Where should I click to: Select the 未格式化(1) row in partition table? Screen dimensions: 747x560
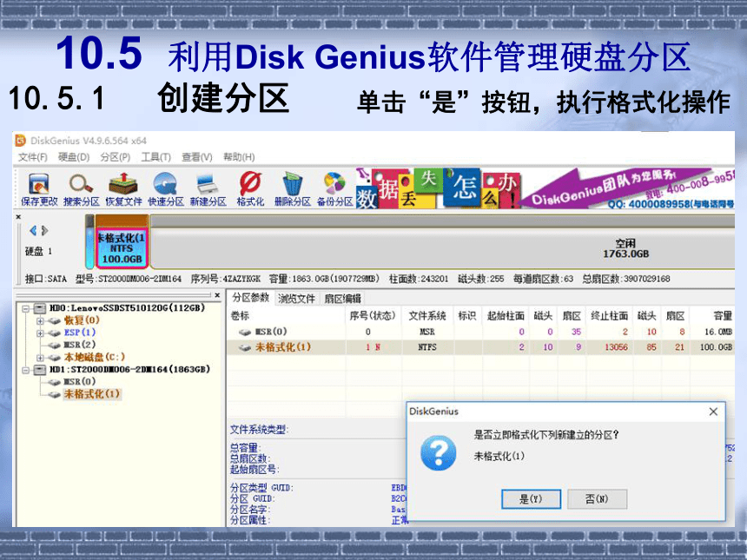click(480, 347)
